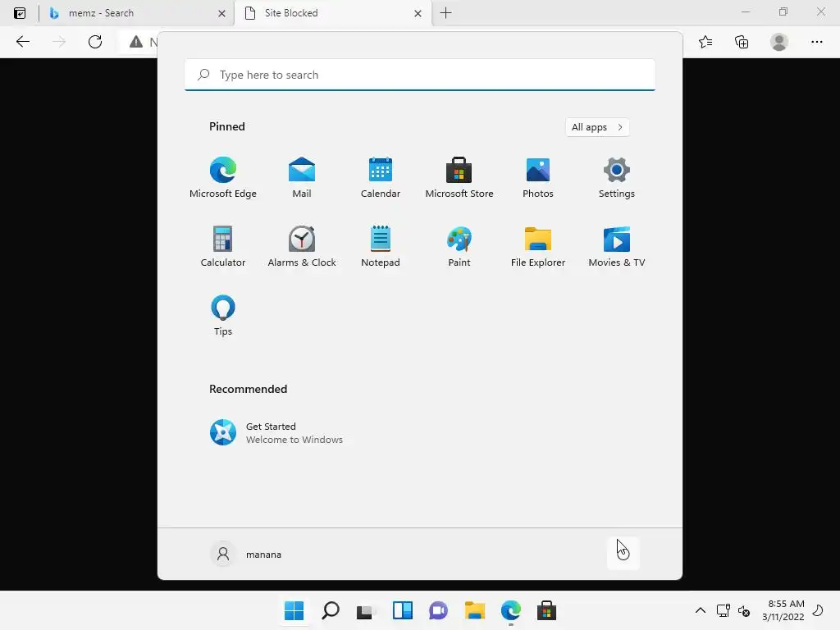
Task: Go back in Edge browser
Action: 22,42
